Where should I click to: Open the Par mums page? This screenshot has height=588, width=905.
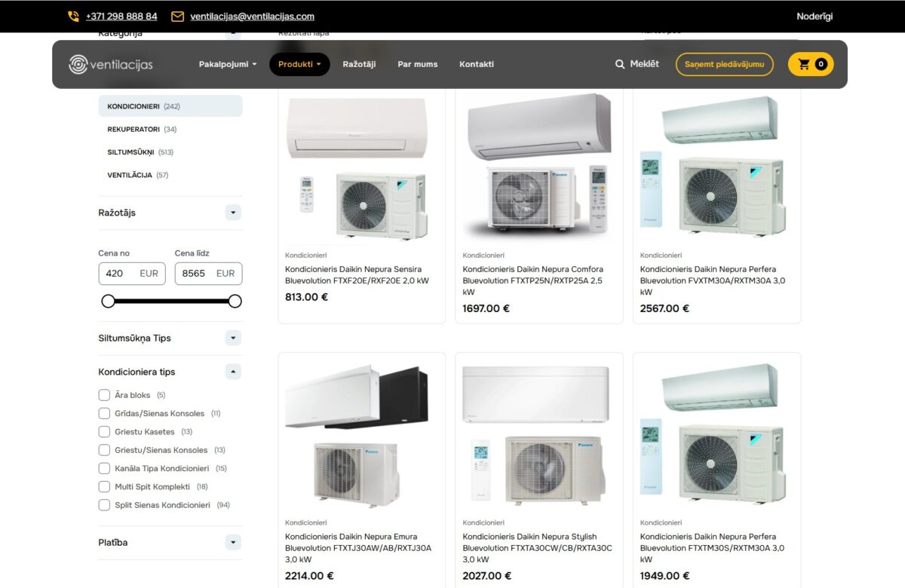click(x=418, y=64)
